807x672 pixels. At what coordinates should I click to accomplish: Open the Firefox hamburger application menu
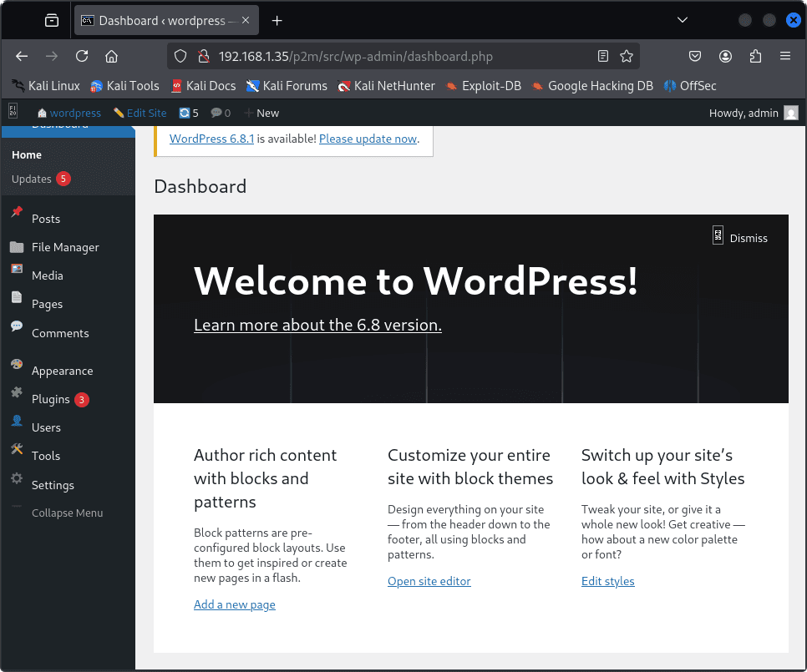point(784,57)
